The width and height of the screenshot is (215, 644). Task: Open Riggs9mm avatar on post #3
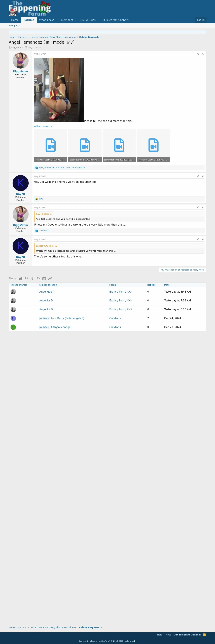point(21,214)
